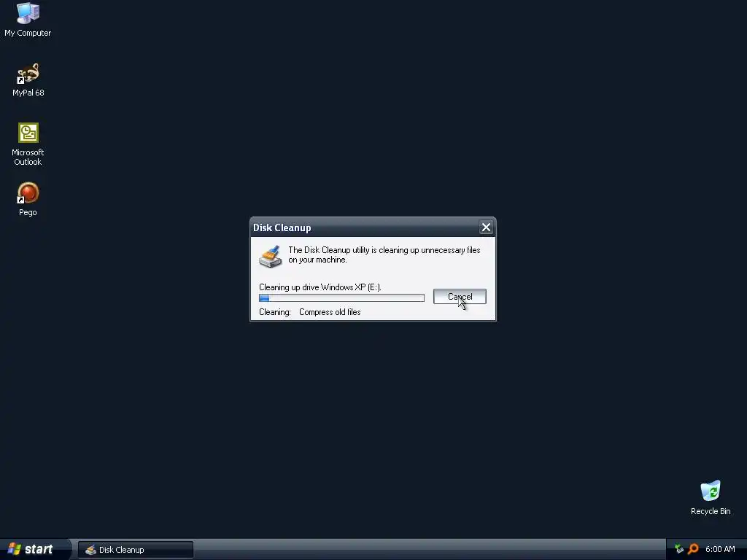Click the Disk Cleanup taskbar button
Screen dimensions: 747x560
pyautogui.click(x=136, y=550)
